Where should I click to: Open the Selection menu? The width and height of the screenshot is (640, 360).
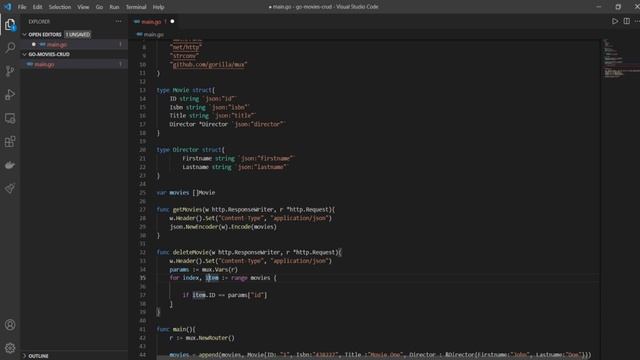pos(60,7)
